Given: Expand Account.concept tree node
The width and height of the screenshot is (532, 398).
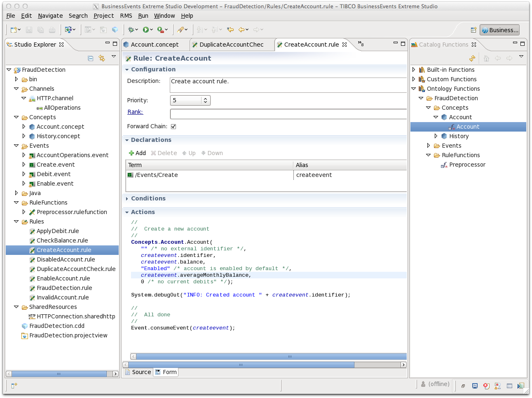Looking at the screenshot, I should click(24, 127).
